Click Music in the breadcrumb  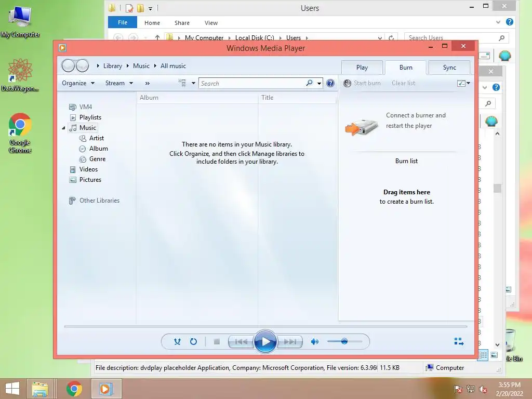[x=141, y=66]
